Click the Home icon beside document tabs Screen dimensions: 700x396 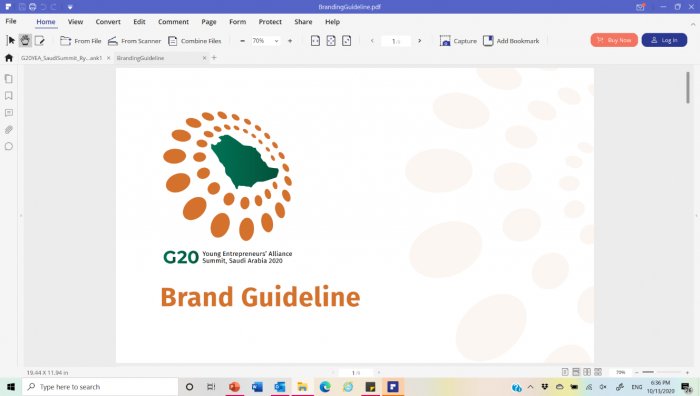(9, 58)
